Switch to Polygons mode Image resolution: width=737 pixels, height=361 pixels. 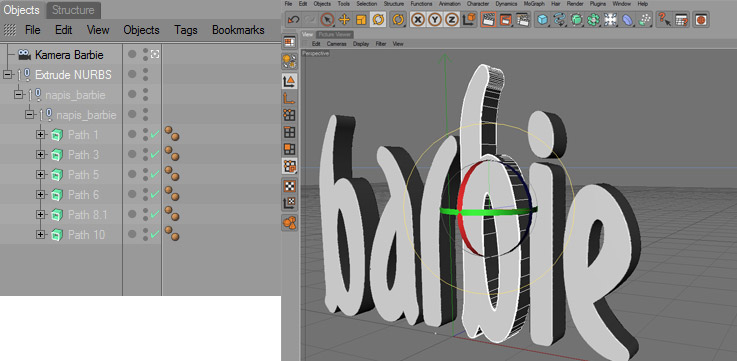pos(290,149)
